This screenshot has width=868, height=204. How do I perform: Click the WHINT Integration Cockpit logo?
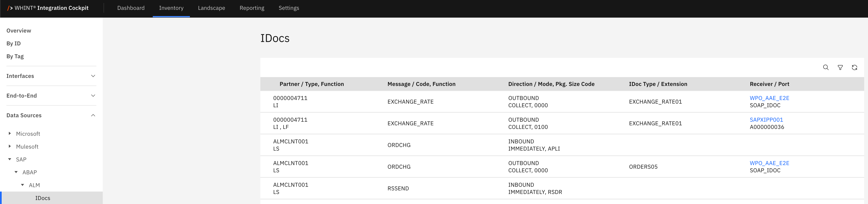coord(48,8)
